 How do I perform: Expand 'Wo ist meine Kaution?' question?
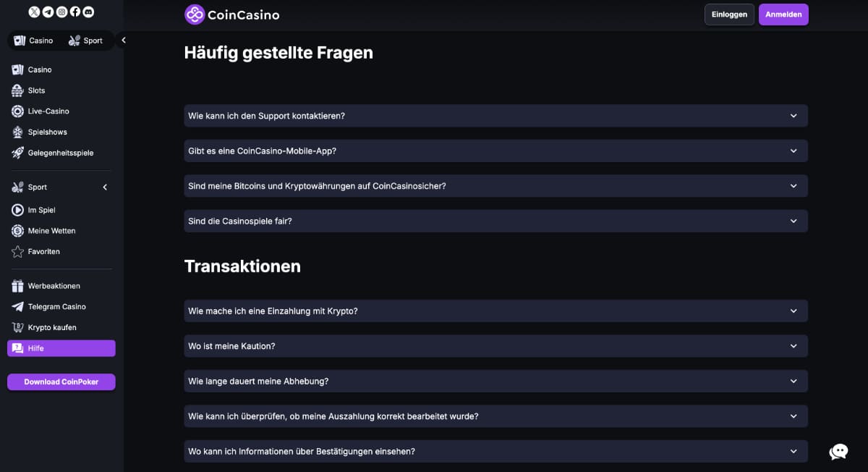click(496, 346)
